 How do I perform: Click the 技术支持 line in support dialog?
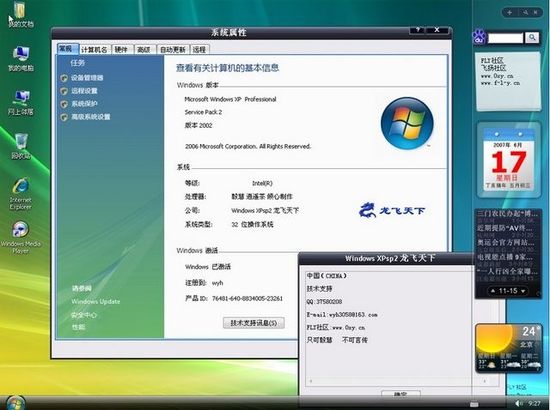click(320, 289)
